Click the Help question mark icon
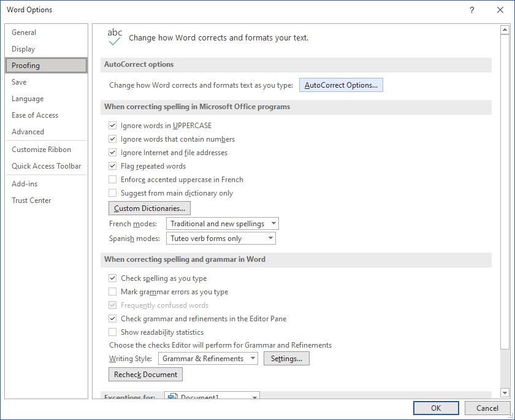This screenshot has width=515, height=420. pos(471,10)
